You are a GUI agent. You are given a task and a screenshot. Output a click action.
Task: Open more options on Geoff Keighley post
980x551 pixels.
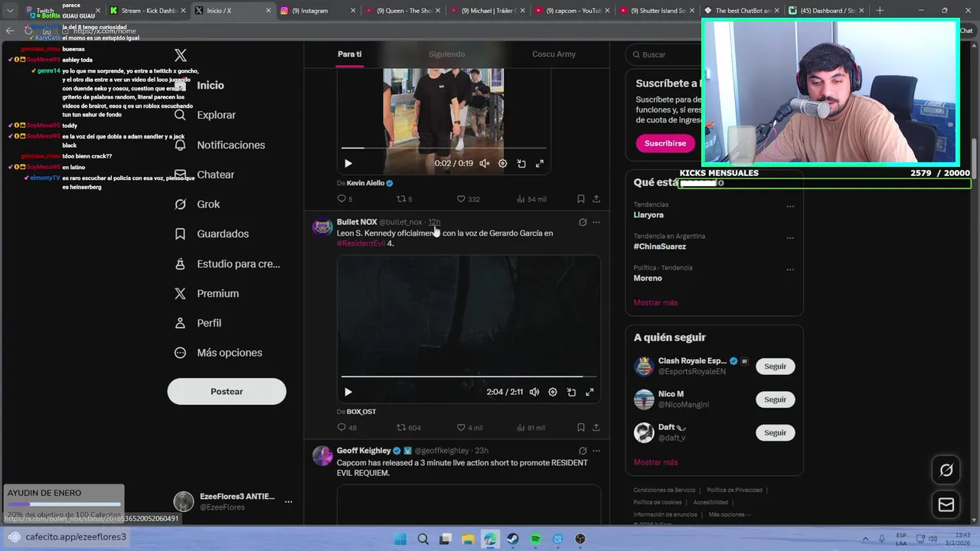[596, 451]
